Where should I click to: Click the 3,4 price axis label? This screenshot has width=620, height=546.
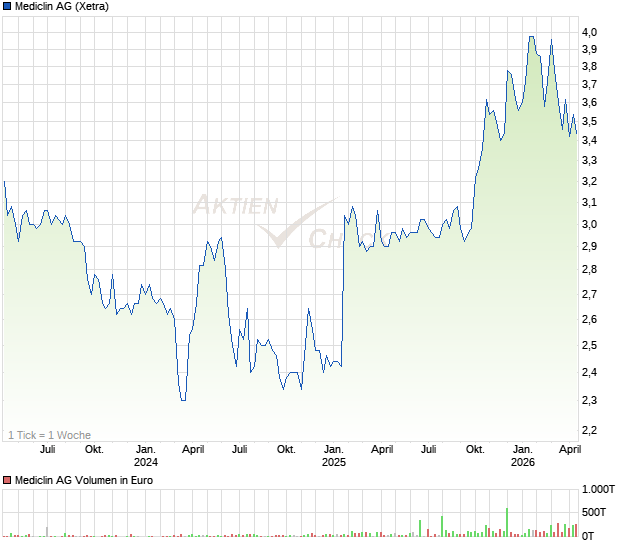589,140
